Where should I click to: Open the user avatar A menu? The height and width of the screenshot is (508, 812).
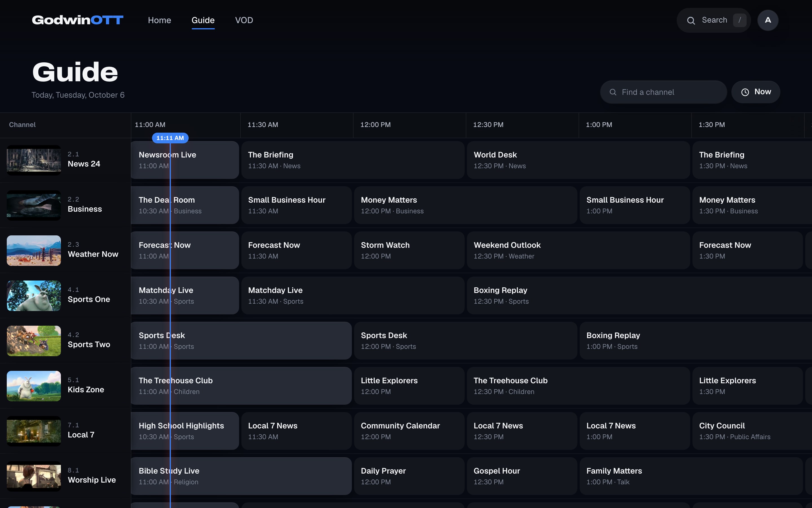[768, 20]
